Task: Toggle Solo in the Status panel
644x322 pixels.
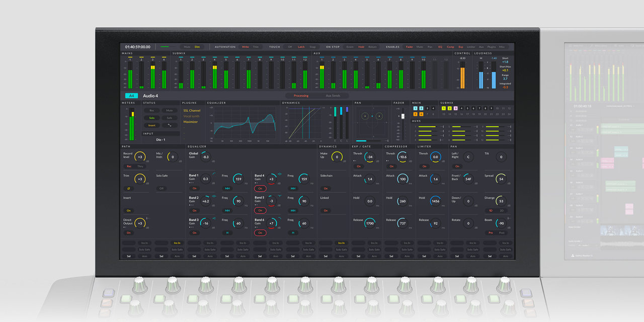Action: 151,118
